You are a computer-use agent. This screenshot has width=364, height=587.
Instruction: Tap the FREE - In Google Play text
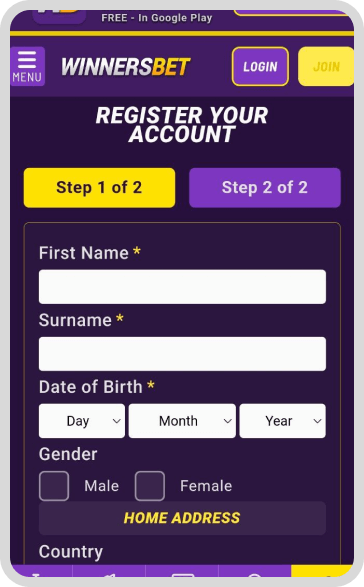(157, 18)
